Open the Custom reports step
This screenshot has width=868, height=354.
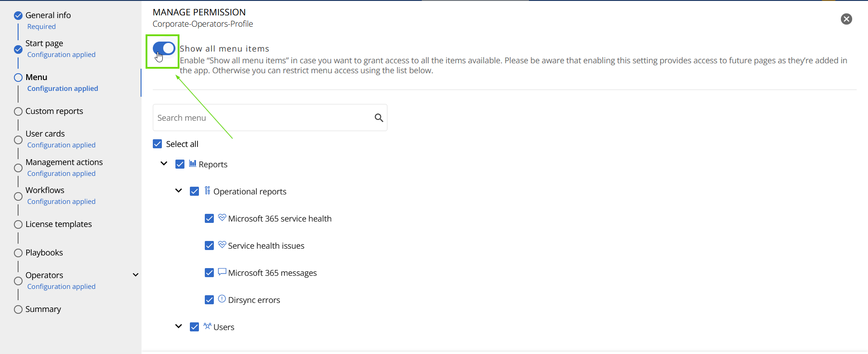click(54, 111)
